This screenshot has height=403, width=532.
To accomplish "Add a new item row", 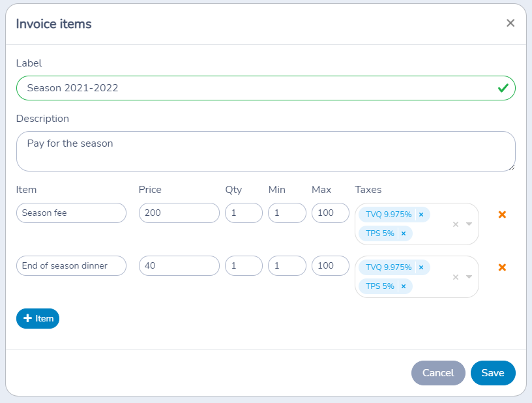I will click(38, 318).
